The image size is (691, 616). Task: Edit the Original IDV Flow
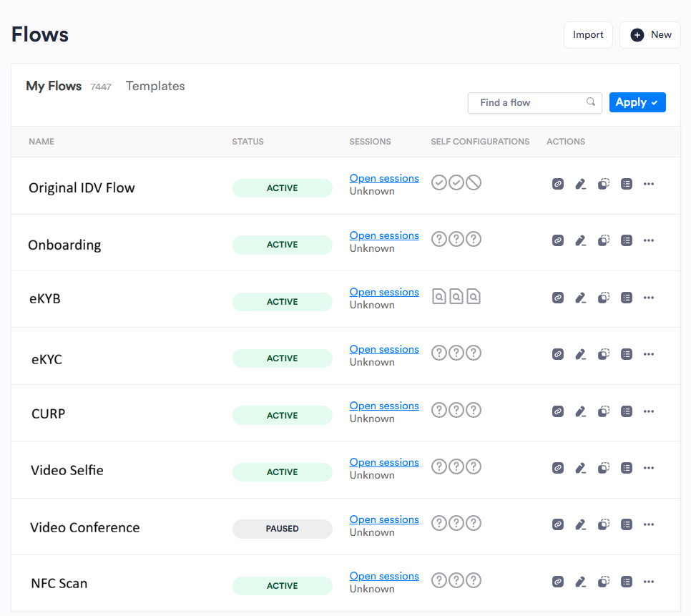581,184
